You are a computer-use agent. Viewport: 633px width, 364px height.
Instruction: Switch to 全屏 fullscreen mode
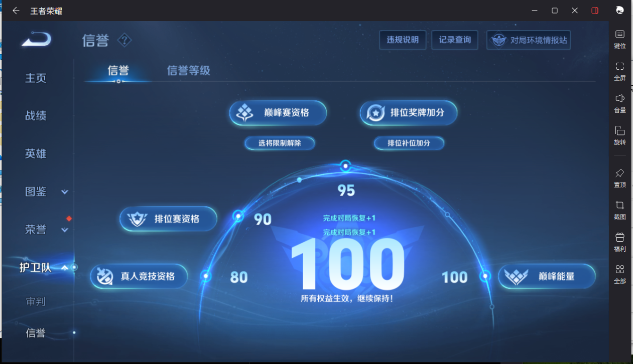620,71
